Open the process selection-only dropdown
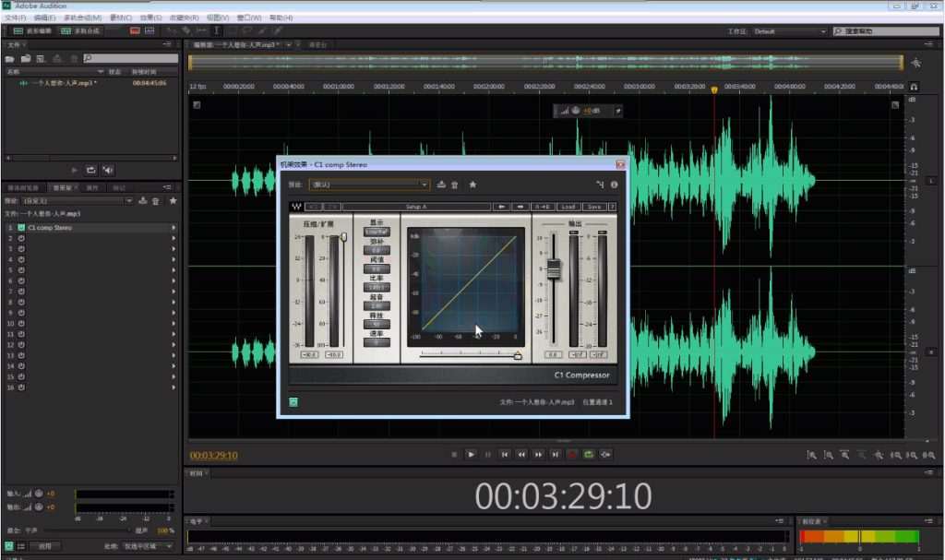This screenshot has height=560, width=945. pos(146,546)
